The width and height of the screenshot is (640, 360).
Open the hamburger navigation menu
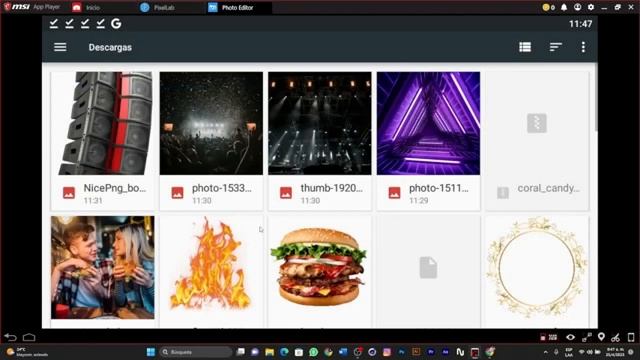coord(60,47)
